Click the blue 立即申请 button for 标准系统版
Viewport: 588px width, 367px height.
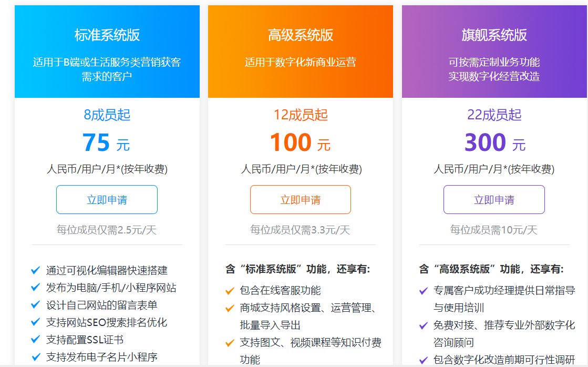[107, 200]
